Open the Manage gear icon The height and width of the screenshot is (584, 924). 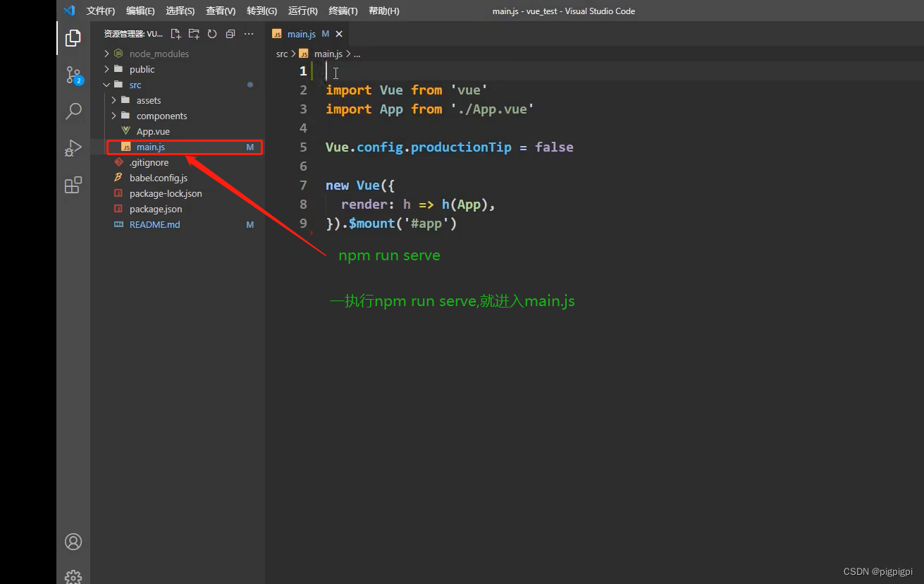point(73,577)
